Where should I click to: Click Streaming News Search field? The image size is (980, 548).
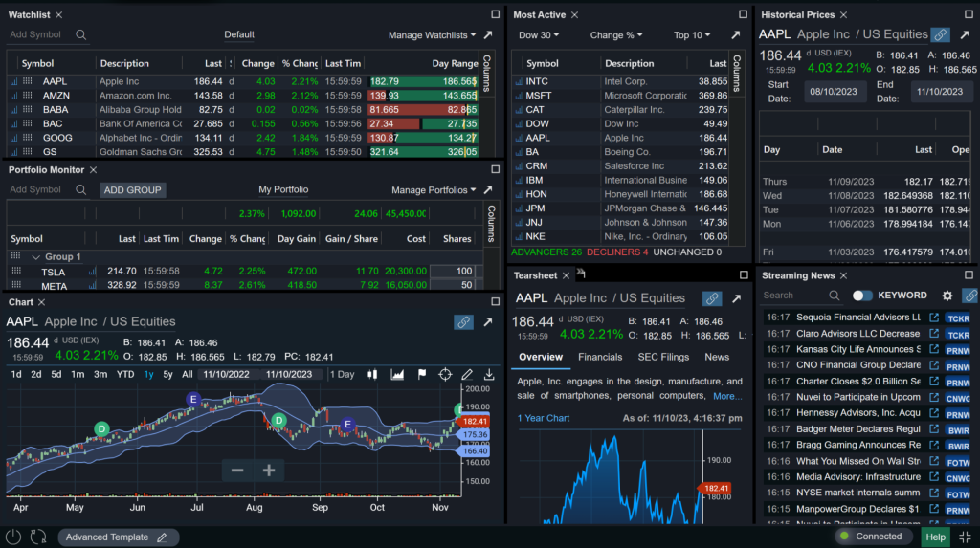792,296
